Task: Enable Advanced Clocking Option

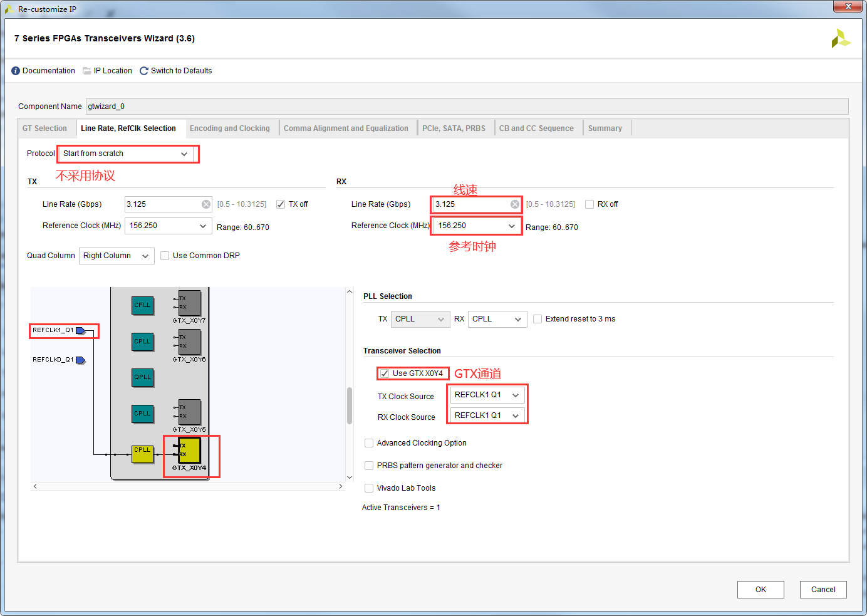Action: coord(369,443)
